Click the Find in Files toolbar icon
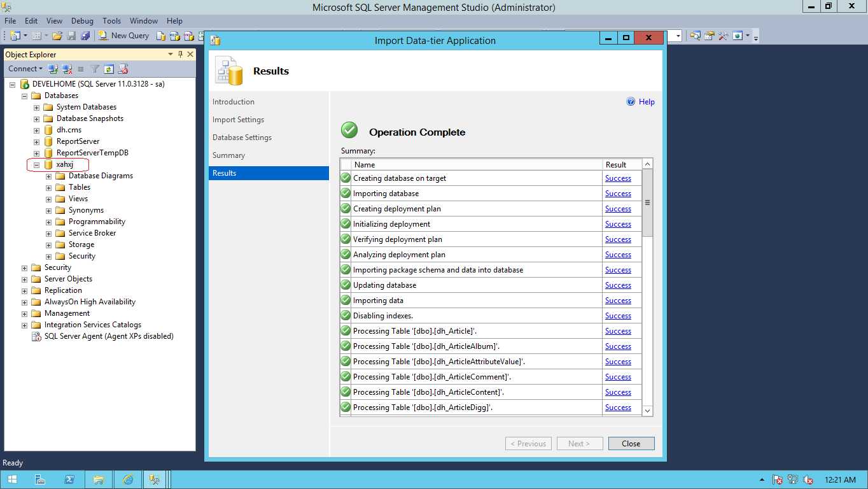 (x=696, y=36)
